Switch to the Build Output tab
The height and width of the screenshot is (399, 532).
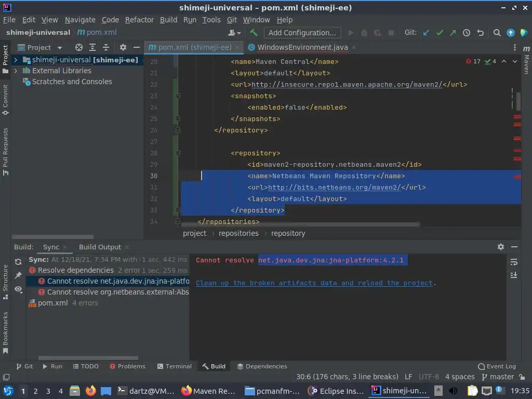100,247
